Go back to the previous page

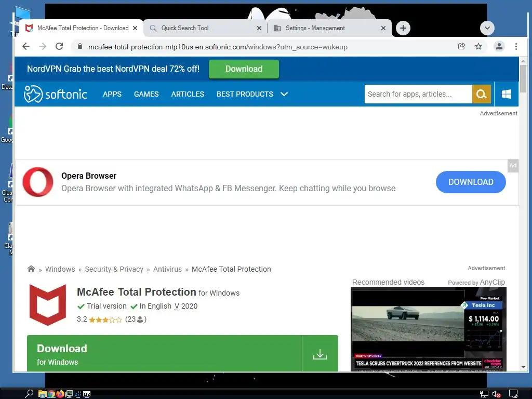point(26,46)
